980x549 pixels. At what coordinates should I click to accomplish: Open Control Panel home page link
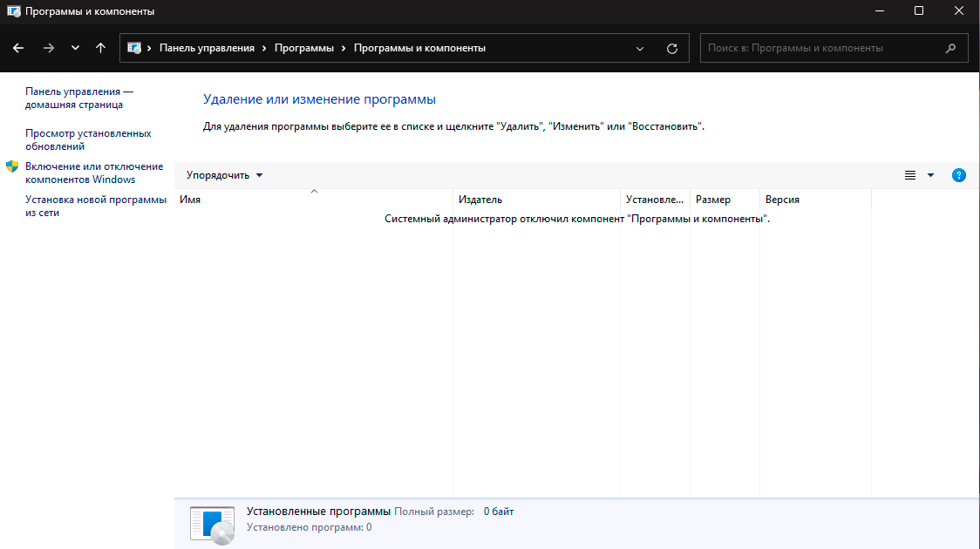click(79, 98)
